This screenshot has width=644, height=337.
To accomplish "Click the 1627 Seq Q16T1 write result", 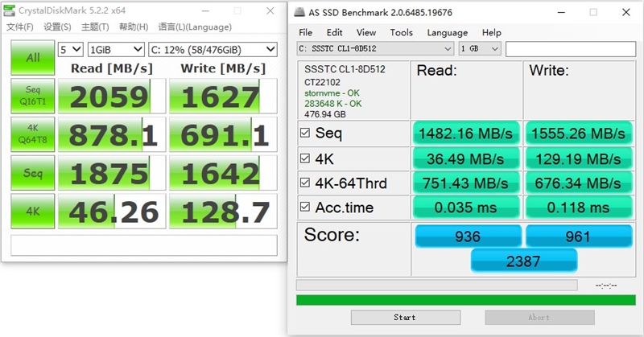I will 223,96.
